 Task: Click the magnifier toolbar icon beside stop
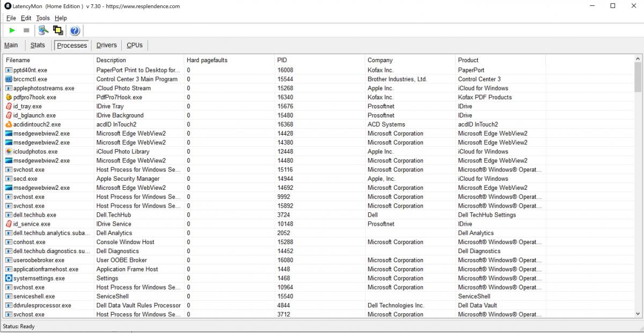click(x=43, y=31)
